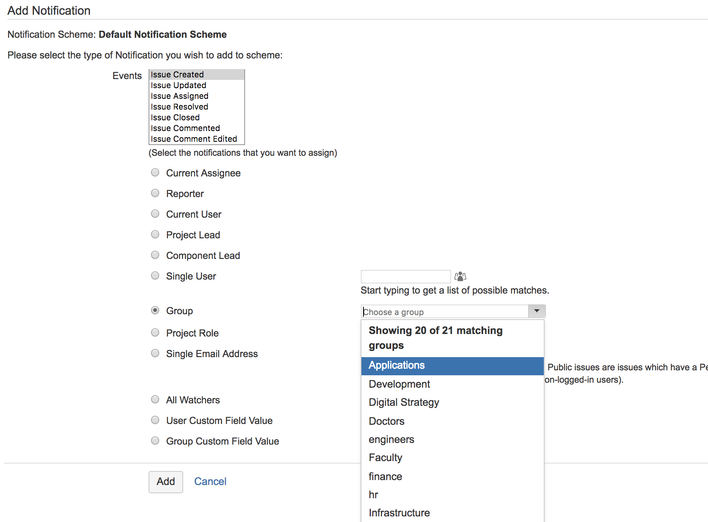Select the Reporter radio option
Image resolution: width=708 pixels, height=522 pixels.
tap(155, 193)
